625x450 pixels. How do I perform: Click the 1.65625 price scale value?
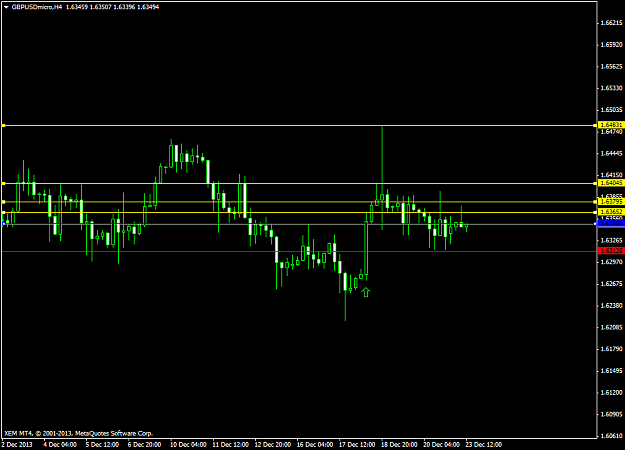click(611, 66)
